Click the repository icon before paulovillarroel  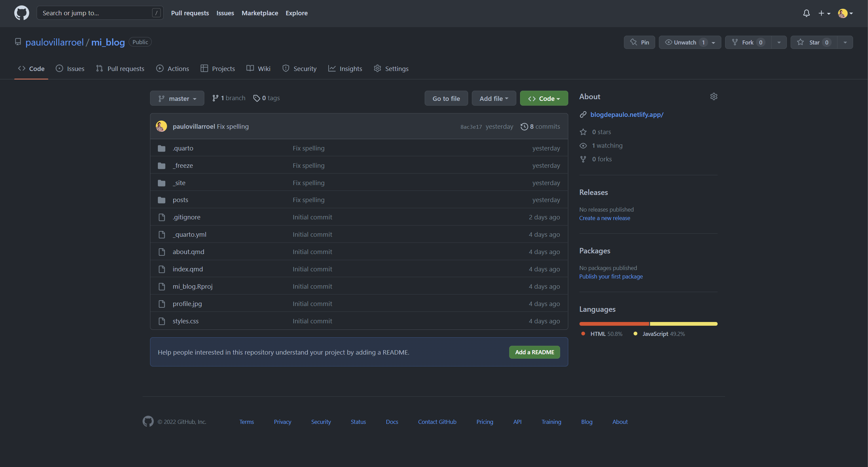click(x=18, y=42)
